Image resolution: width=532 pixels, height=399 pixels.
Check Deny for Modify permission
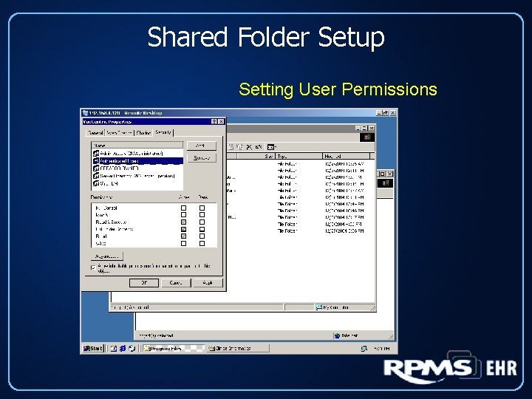(202, 215)
